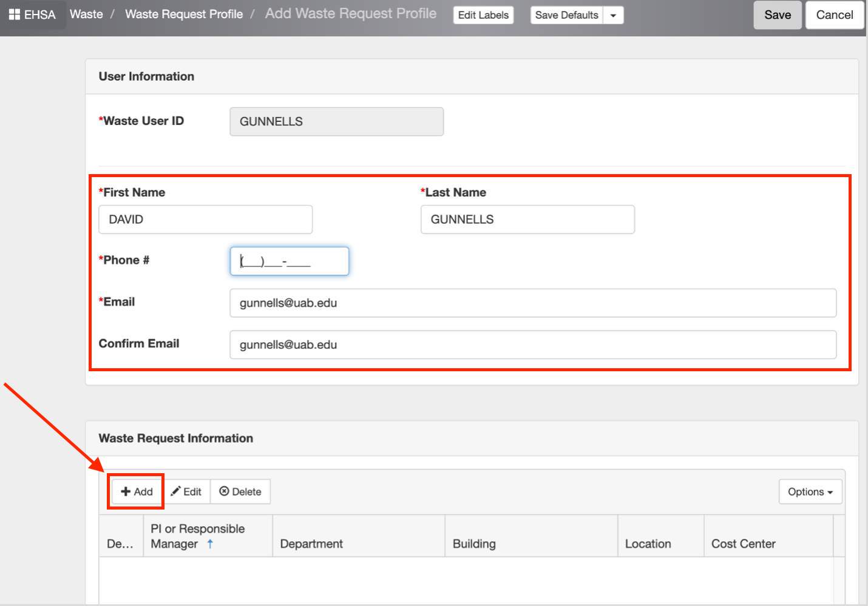Expand the Options dropdown menu
The width and height of the screenshot is (868, 606).
[x=810, y=491]
